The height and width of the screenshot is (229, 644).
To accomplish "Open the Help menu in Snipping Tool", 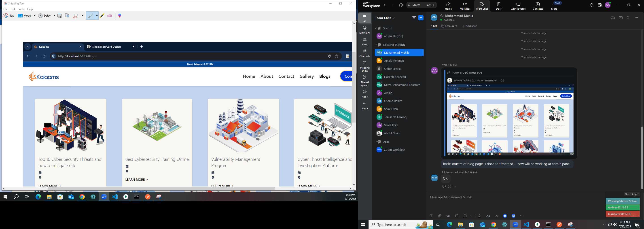I will pyautogui.click(x=30, y=9).
